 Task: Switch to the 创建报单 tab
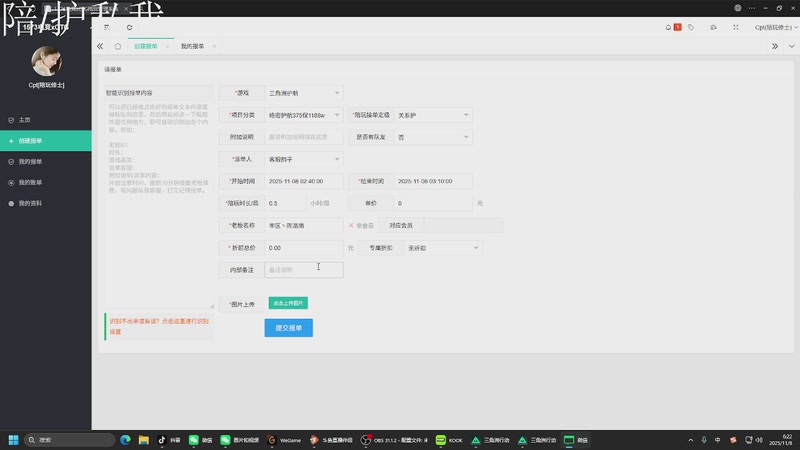click(x=146, y=46)
